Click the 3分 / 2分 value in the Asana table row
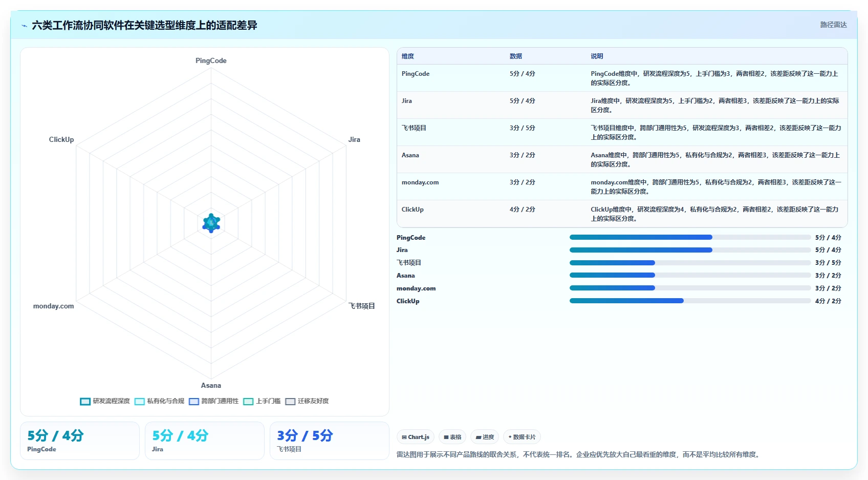Screen dimensions: 868x480 [x=523, y=155]
